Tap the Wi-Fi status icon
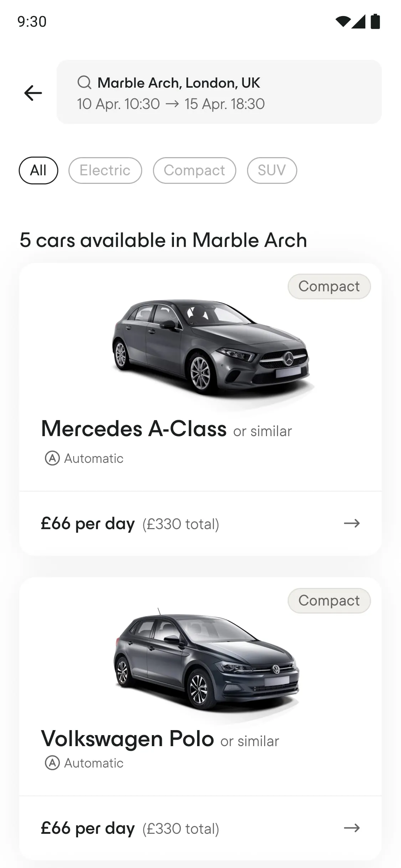 [343, 22]
